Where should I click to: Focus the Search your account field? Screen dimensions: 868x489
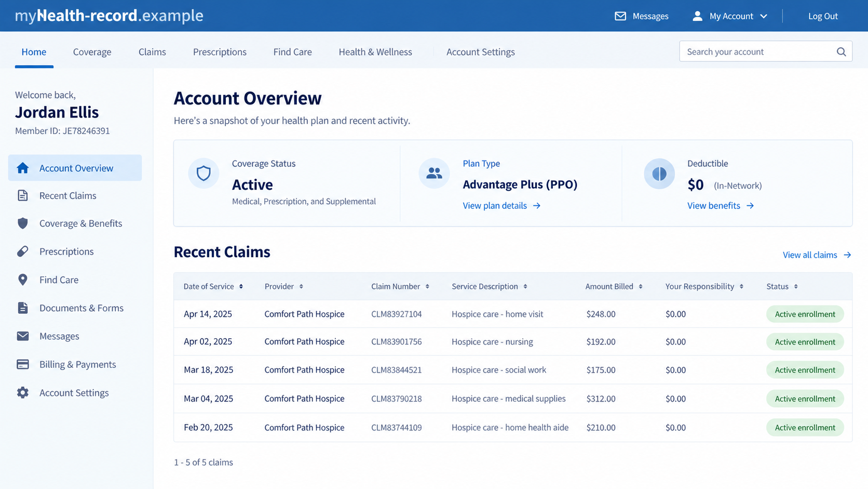coord(765,51)
